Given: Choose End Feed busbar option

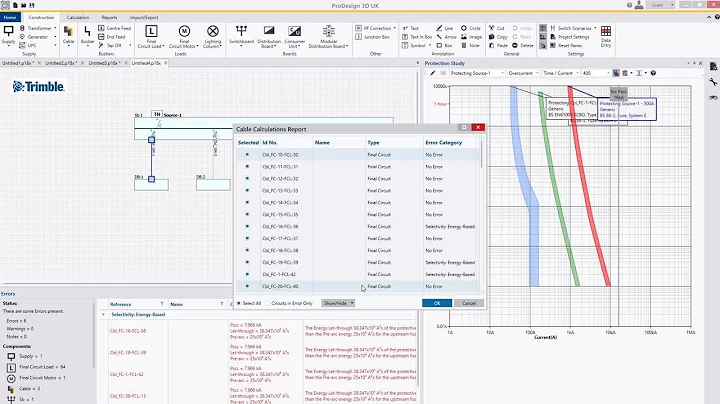Looking at the screenshot, I should 112,37.
